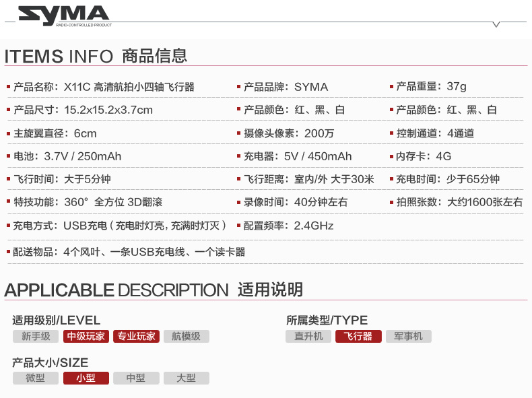The height and width of the screenshot is (398, 532).
Task: Click the red bullet beside 产品名称
Action: [9, 87]
